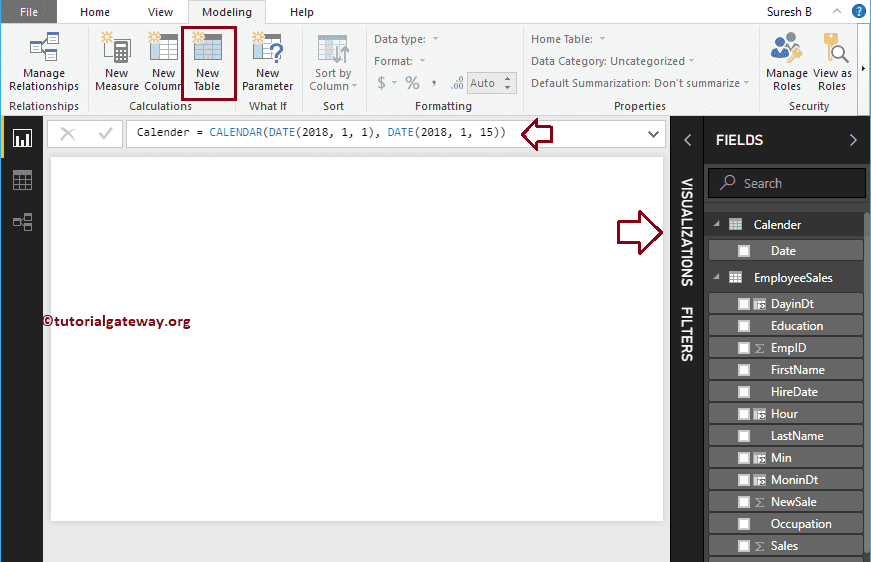Click the New Table button
This screenshot has height=562, width=871.
tap(208, 62)
